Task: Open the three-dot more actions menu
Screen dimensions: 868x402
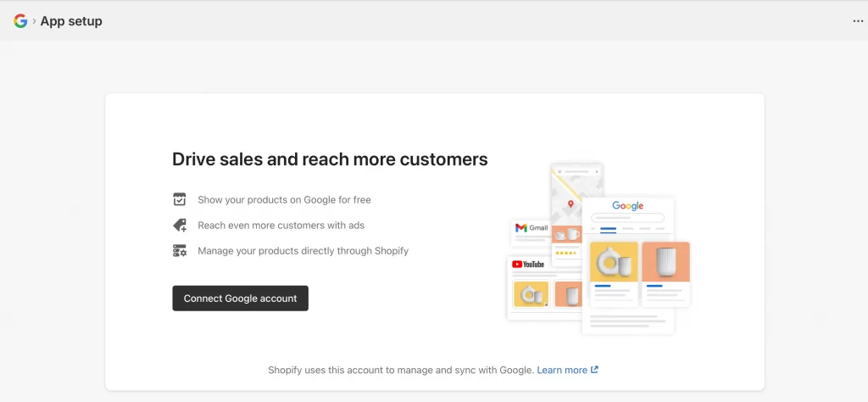Action: click(x=858, y=21)
